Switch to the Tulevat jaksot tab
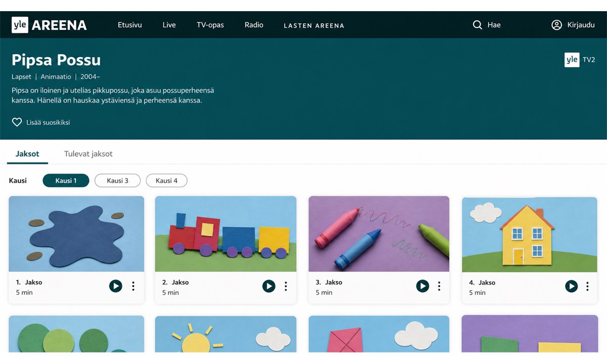The image size is (607, 364). (x=88, y=154)
